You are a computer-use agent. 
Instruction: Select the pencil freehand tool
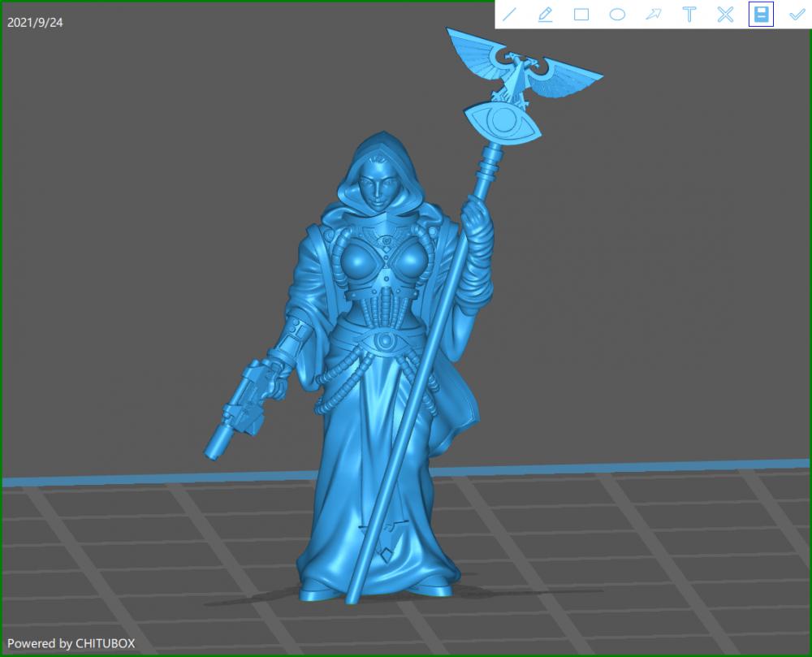[546, 15]
